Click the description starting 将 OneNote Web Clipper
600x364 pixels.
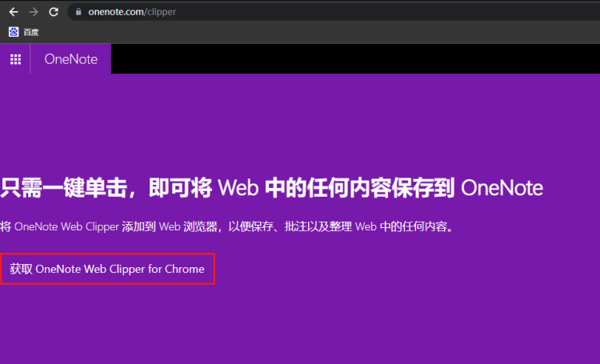pos(227,226)
